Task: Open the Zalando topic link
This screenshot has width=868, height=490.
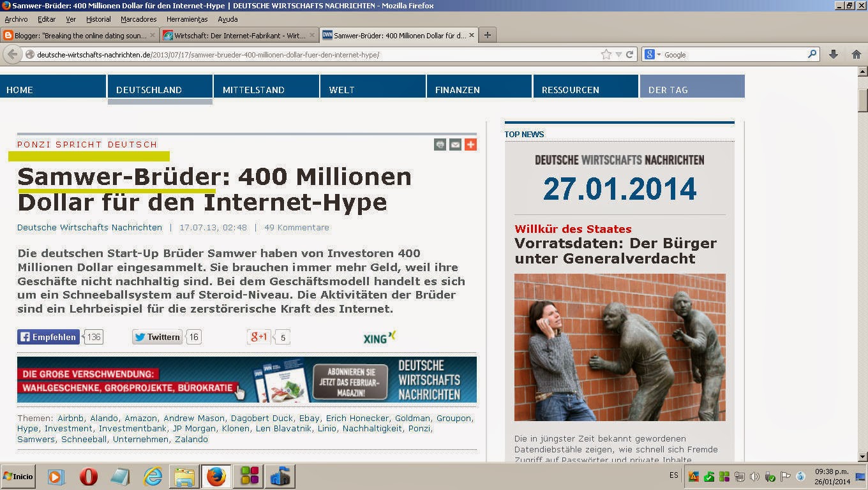Action: click(191, 440)
